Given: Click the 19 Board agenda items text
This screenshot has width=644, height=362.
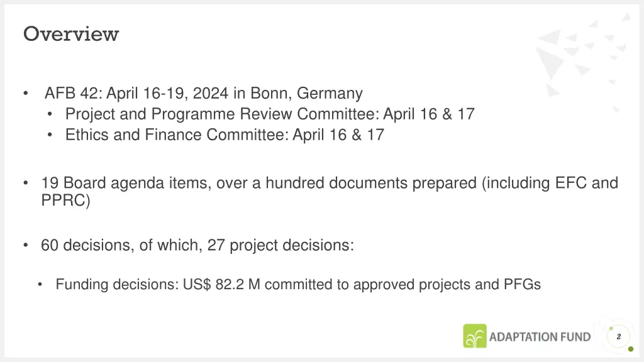Looking at the screenshot, I should [126, 183].
